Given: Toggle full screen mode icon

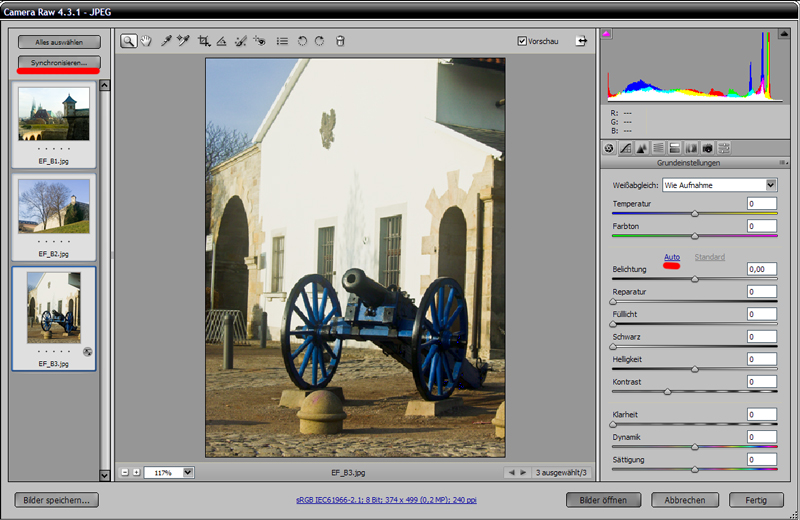Looking at the screenshot, I should pyautogui.click(x=581, y=41).
